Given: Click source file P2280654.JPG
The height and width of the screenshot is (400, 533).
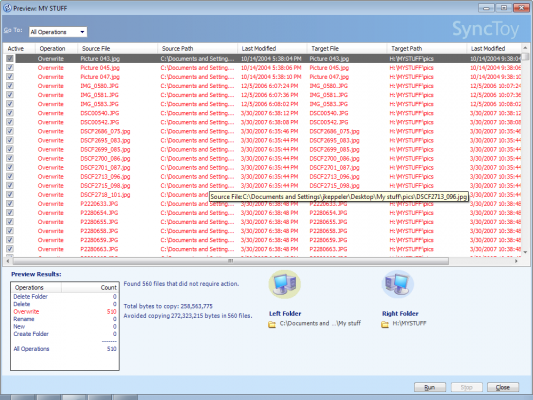Looking at the screenshot, I should pos(99,213).
